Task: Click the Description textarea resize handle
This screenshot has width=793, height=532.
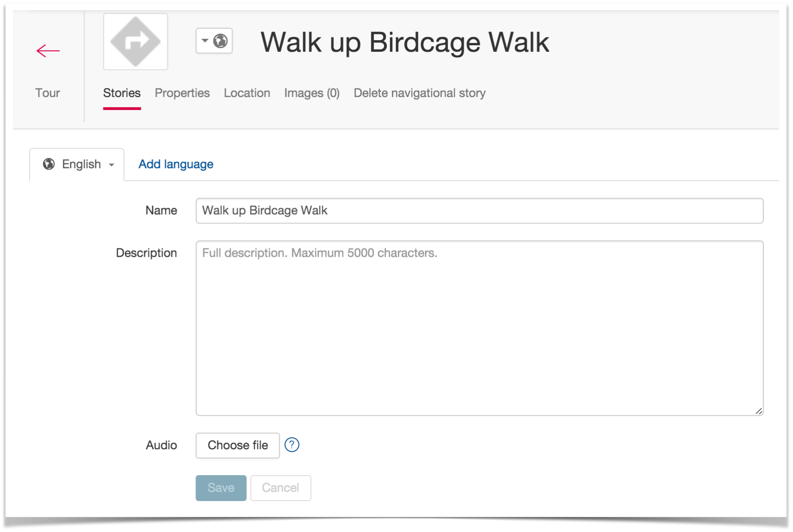Action: 759,411
